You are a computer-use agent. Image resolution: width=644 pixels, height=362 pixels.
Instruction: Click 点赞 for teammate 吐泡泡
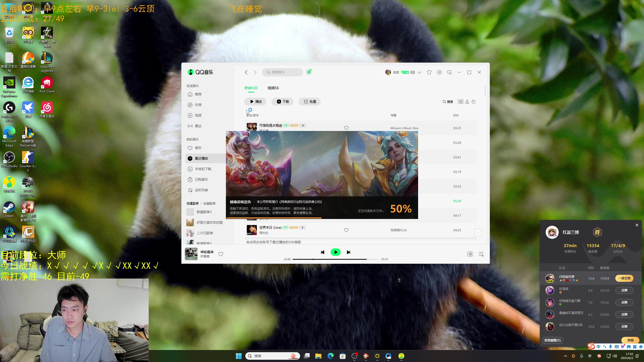[624, 290]
